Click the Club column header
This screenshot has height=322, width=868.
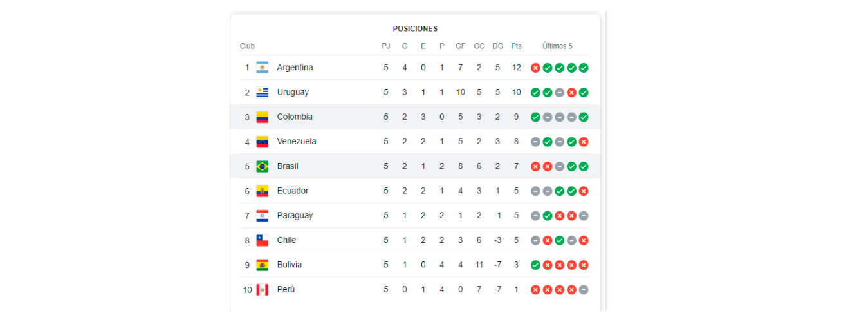[247, 46]
